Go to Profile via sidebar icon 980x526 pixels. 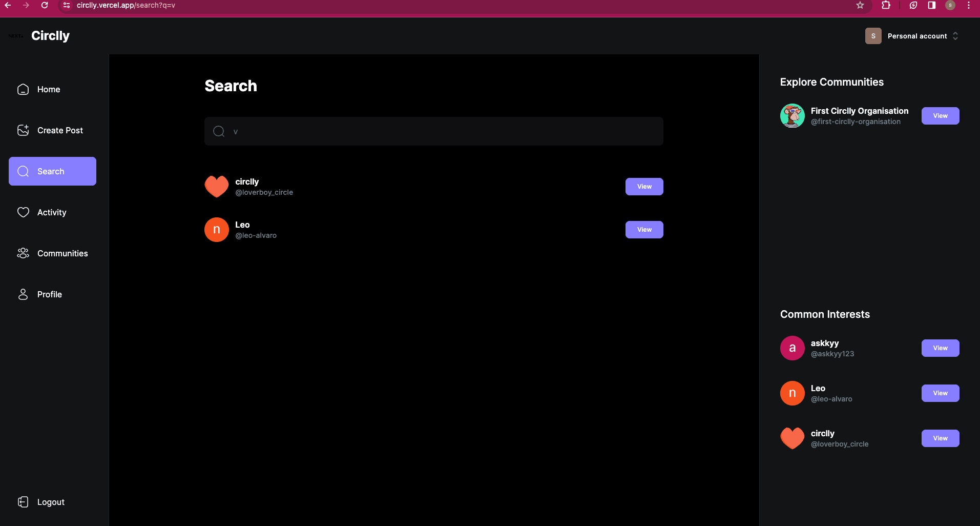23,294
